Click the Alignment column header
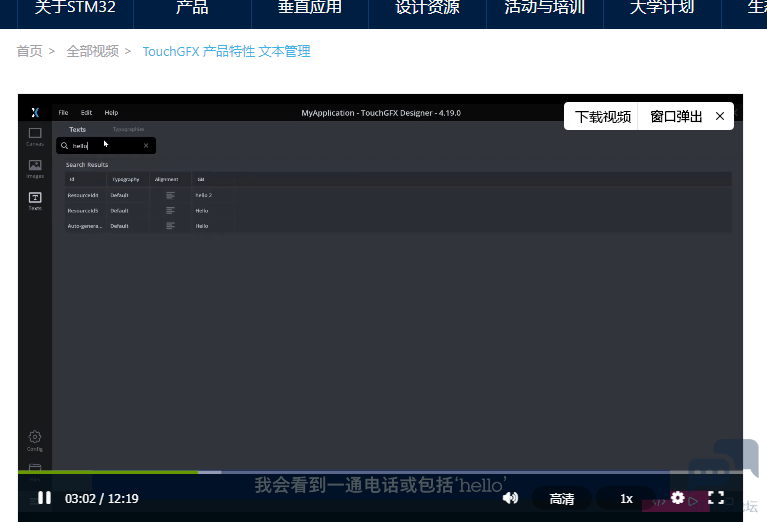Viewport: 767px width, 522px height. click(x=170, y=180)
